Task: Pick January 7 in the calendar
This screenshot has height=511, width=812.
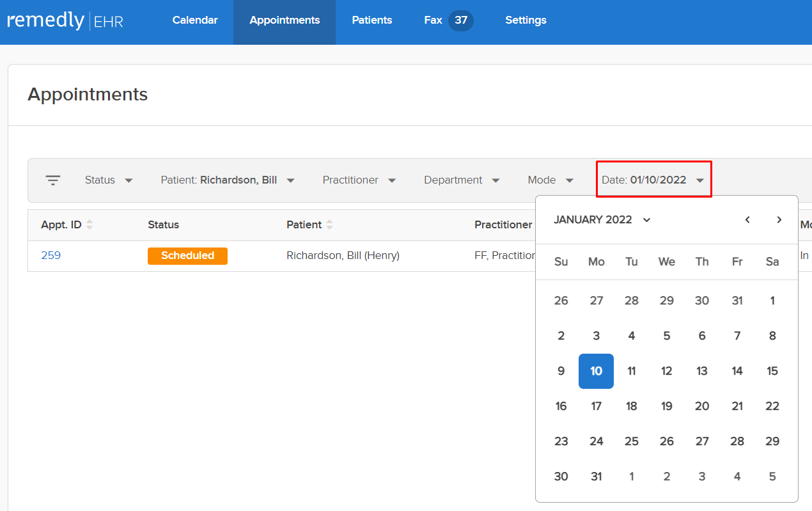Action: click(737, 336)
